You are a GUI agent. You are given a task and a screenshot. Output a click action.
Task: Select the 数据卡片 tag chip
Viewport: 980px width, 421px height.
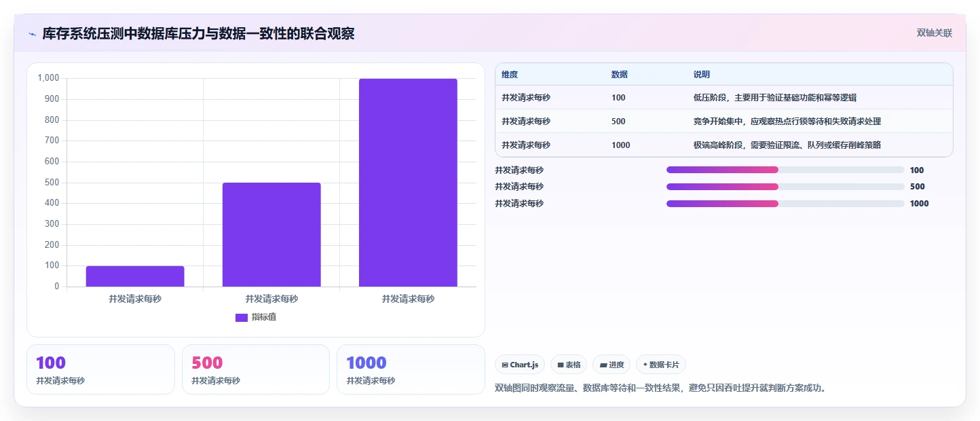[660, 365]
